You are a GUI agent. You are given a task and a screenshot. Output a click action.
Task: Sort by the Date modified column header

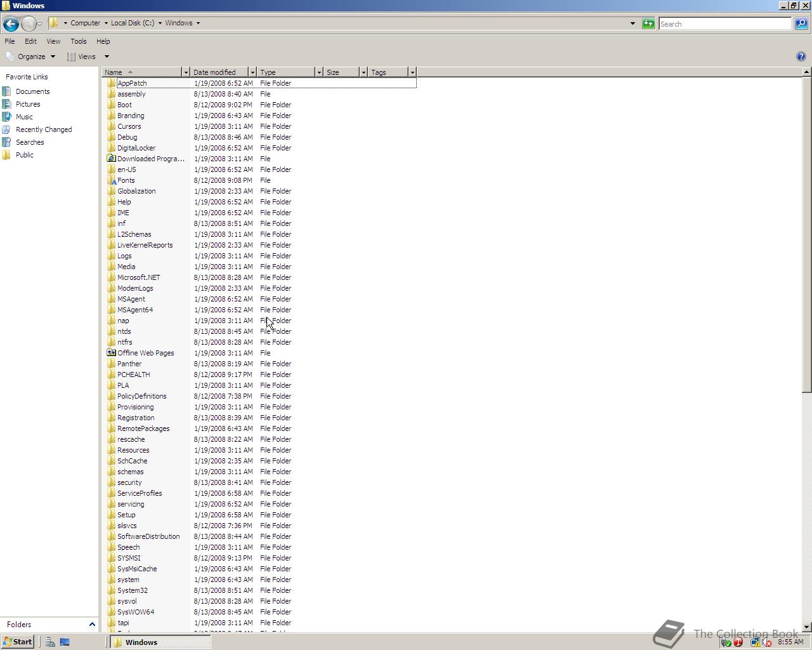pyautogui.click(x=219, y=72)
